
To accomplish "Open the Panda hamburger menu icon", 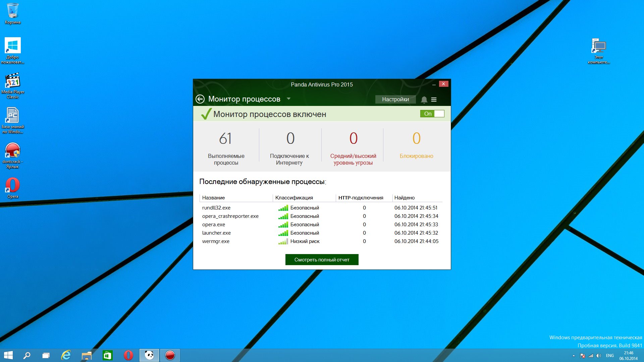I will point(434,100).
